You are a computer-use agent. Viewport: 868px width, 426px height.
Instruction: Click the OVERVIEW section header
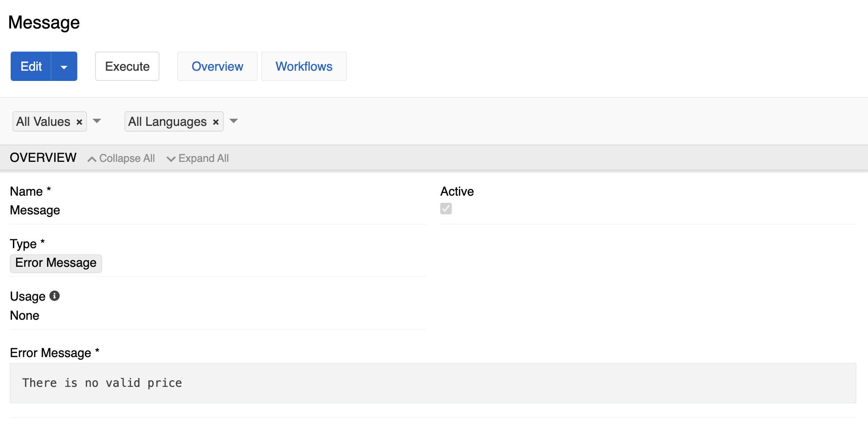(43, 157)
